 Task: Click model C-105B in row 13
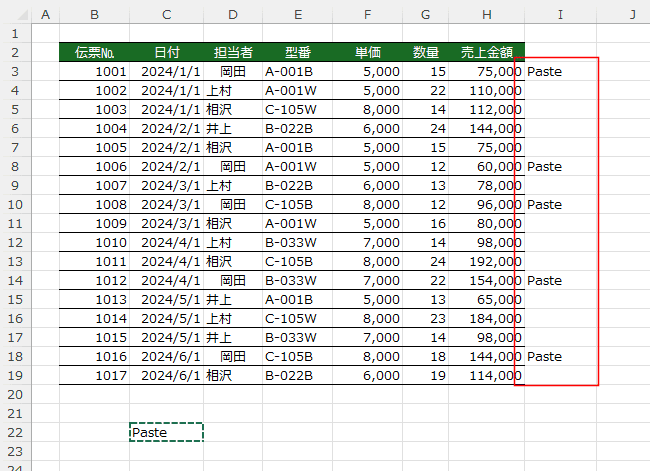(298, 262)
